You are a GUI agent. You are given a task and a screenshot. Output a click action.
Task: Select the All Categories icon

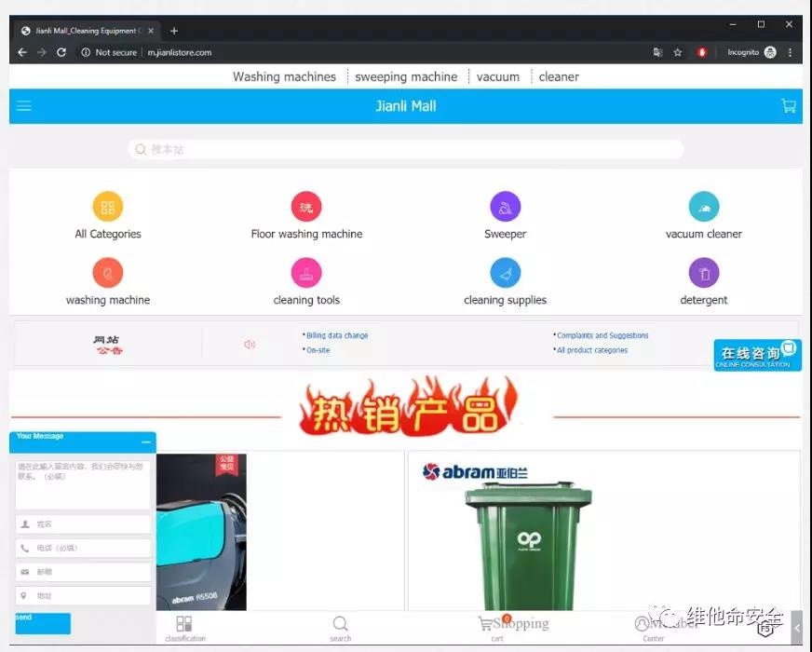tap(108, 207)
